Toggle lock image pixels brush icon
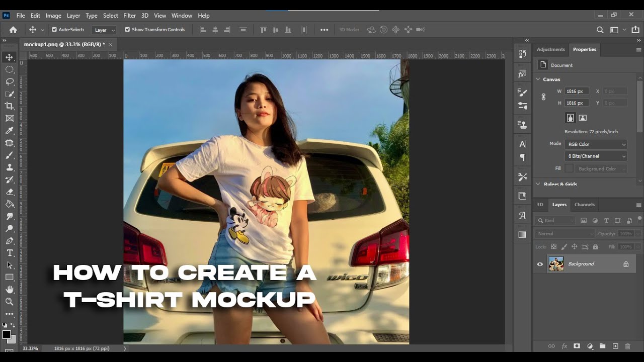This screenshot has height=362, width=644. [x=564, y=247]
